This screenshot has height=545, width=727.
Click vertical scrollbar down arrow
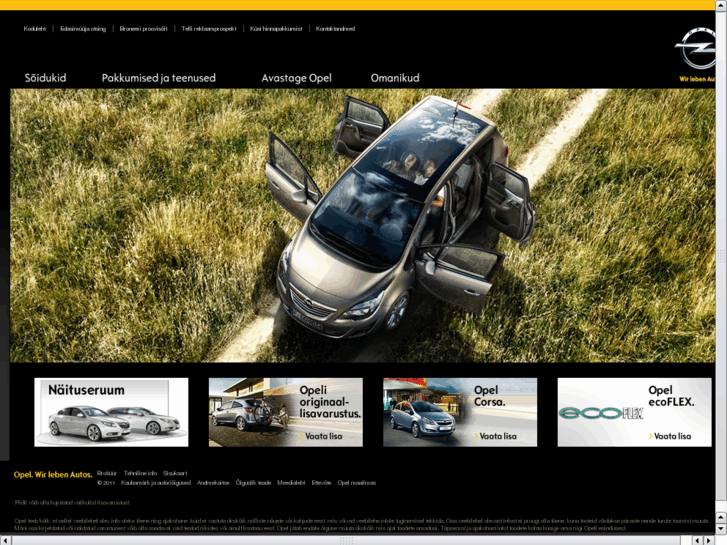pos(721,529)
